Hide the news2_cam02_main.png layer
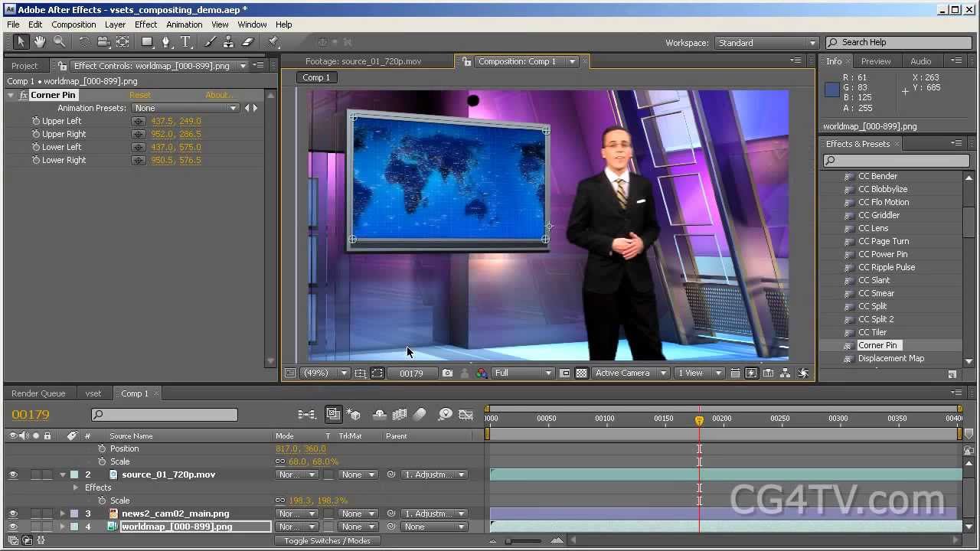The image size is (980, 551). coord(13,514)
